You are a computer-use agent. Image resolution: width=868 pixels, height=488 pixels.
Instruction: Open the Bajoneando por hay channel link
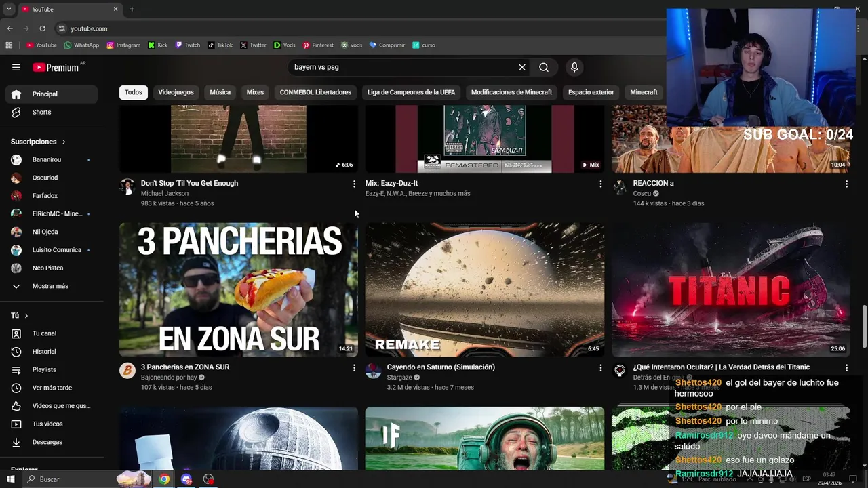point(169,378)
